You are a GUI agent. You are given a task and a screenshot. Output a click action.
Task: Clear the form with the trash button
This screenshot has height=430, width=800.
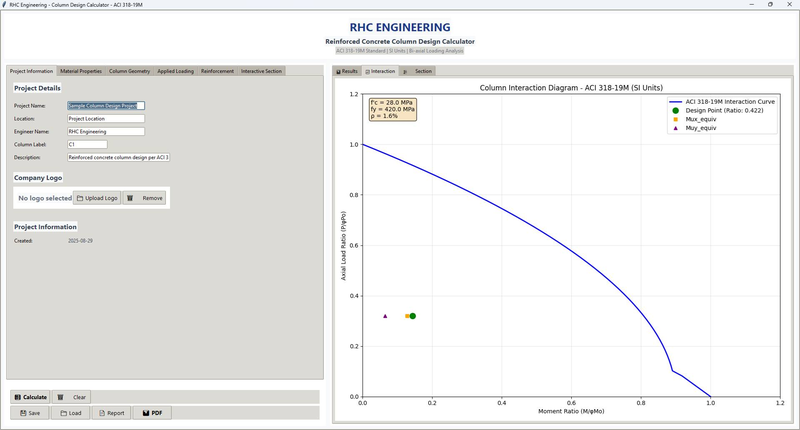click(71, 397)
